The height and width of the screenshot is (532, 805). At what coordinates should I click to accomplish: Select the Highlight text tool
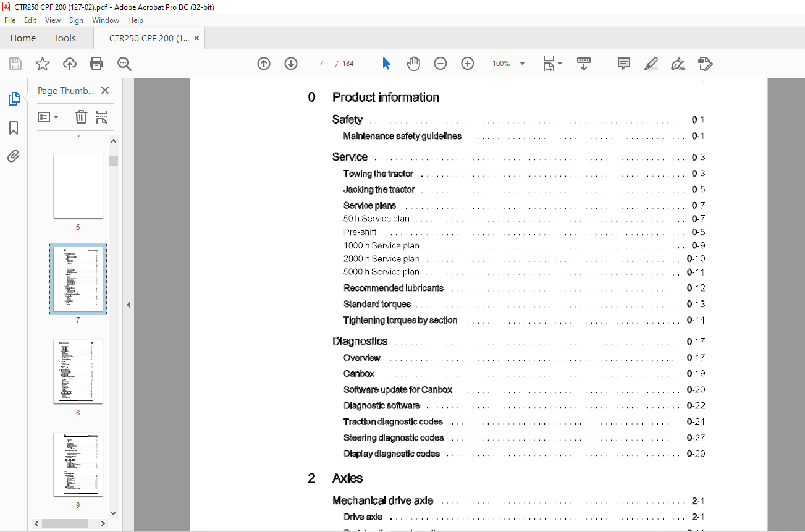tap(651, 64)
